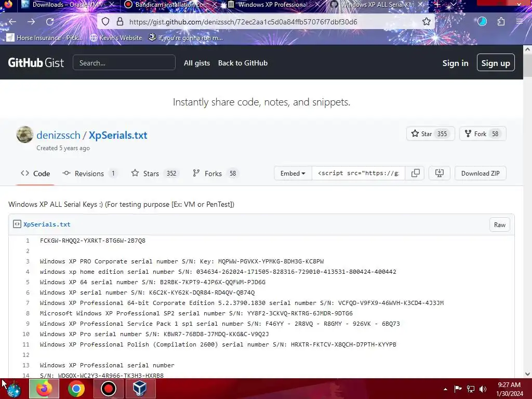Open the Firefox hamburger application menu

(x=520, y=22)
